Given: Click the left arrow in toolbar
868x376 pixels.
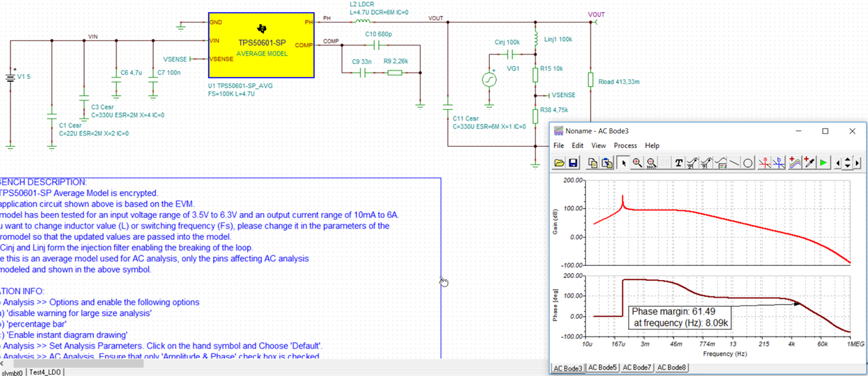Looking at the screenshot, I should [838, 163].
